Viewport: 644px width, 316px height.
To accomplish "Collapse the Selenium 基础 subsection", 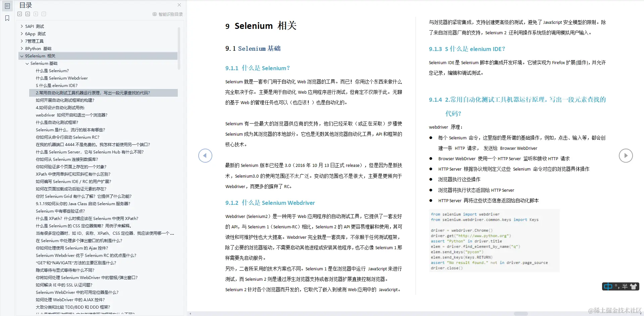I will 27,63.
